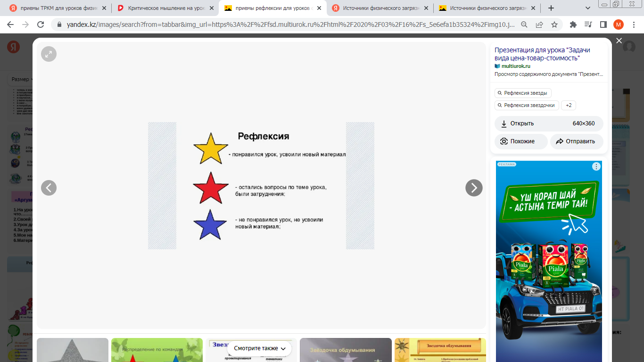Click the main Рефлексия stars preview image

(261, 186)
